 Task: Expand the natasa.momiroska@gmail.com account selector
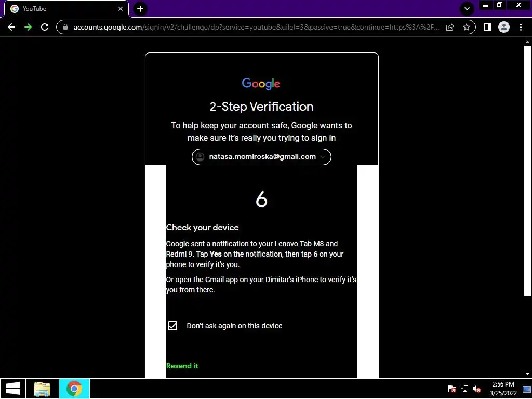point(261,157)
